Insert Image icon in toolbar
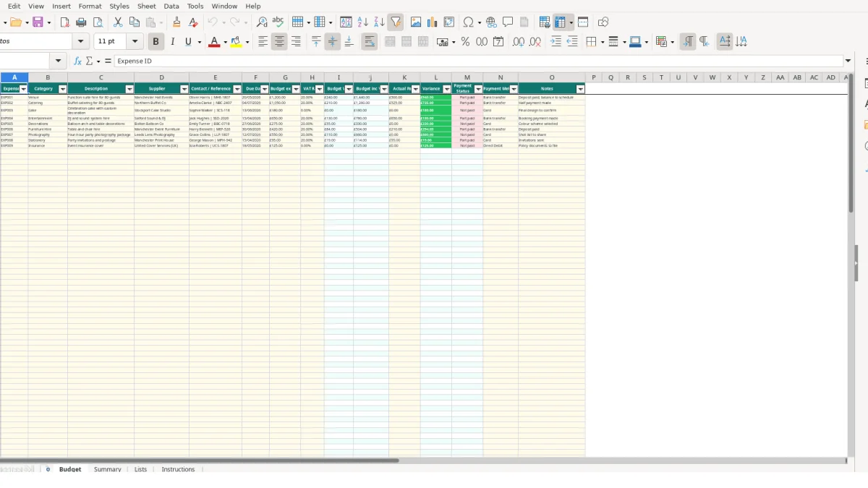The width and height of the screenshot is (868, 488). click(x=416, y=22)
